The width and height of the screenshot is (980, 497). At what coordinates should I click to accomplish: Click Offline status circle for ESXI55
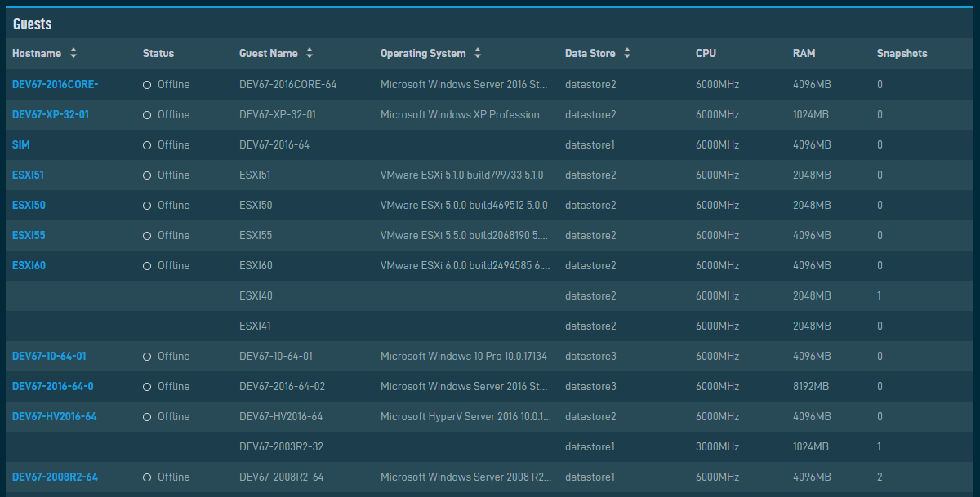pyautogui.click(x=147, y=236)
